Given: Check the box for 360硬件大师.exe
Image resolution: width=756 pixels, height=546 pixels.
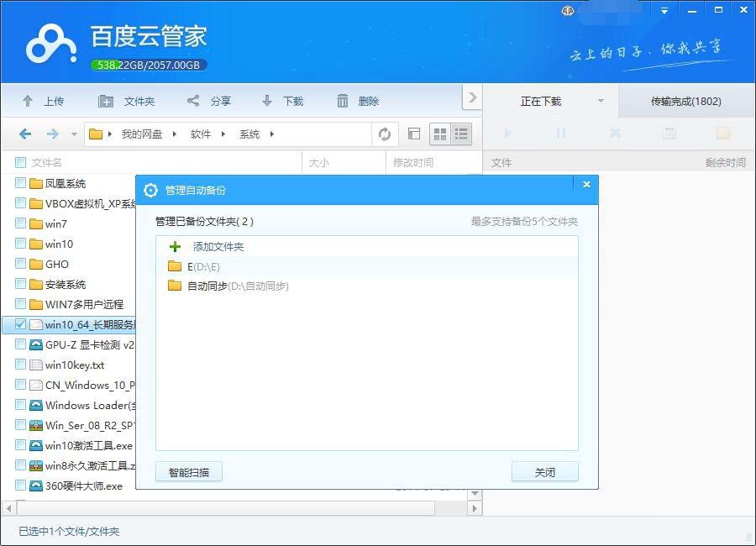Looking at the screenshot, I should pyautogui.click(x=20, y=486).
